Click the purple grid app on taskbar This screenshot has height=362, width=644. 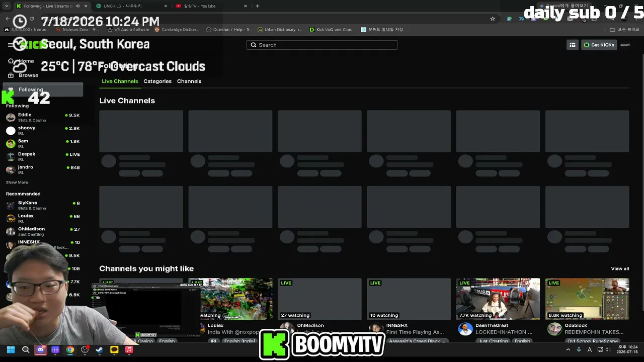pyautogui.click(x=55, y=349)
